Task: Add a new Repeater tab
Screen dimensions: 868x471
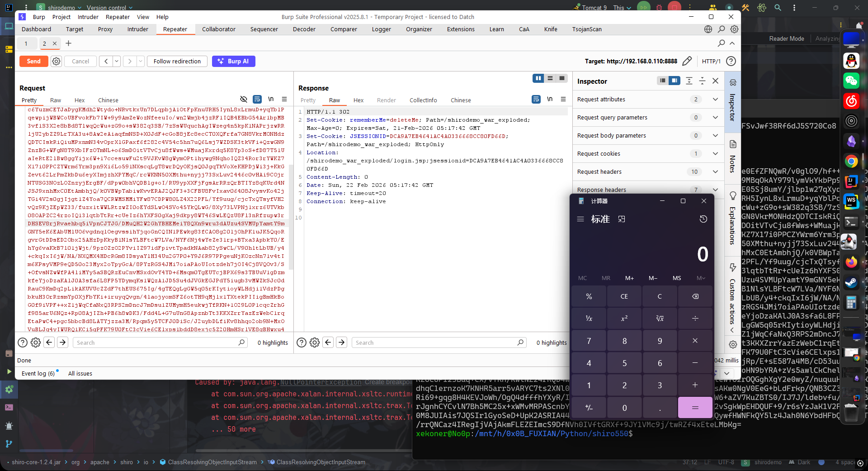Action: 69,43
